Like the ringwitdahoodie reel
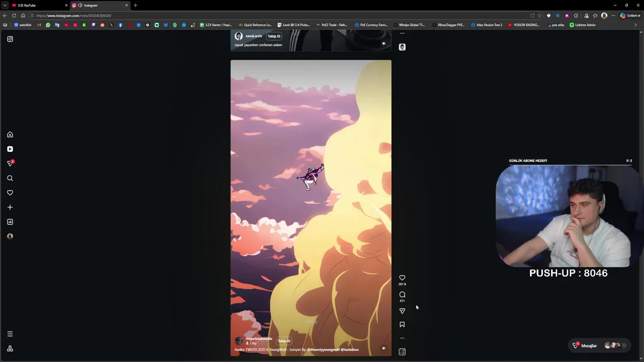The height and width of the screenshot is (362, 644). pyautogui.click(x=402, y=278)
